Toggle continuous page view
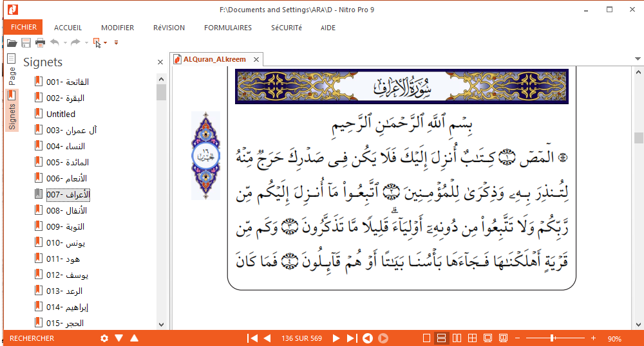The width and height of the screenshot is (644, 346). [x=442, y=338]
